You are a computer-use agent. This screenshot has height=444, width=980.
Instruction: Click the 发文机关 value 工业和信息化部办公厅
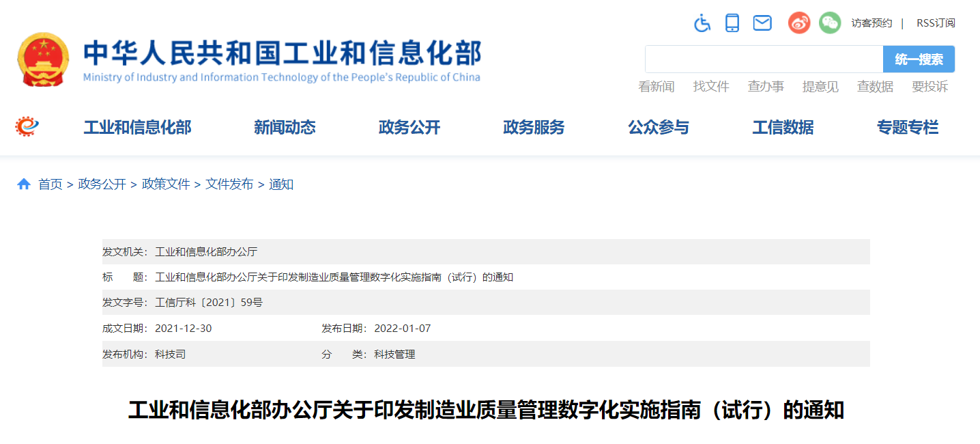206,252
